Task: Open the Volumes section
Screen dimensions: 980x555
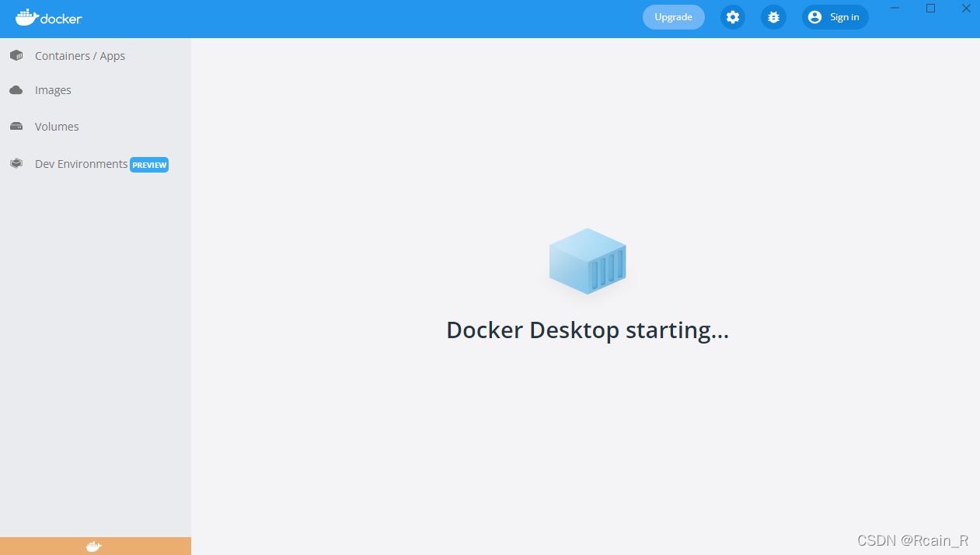Action: click(x=56, y=126)
